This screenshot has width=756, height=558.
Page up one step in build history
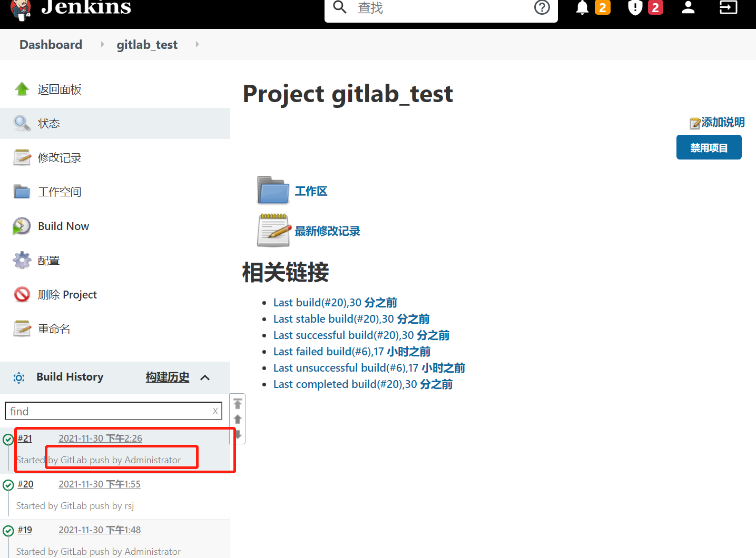238,419
